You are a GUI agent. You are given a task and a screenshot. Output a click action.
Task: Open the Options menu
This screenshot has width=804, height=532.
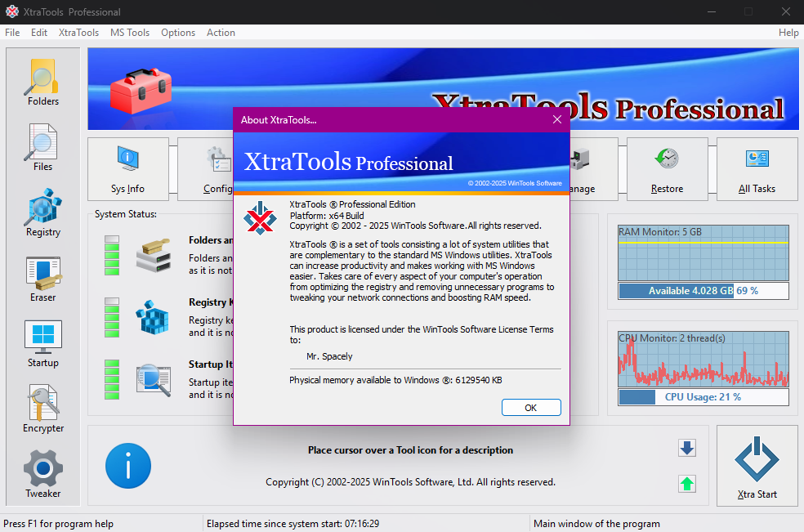tap(178, 33)
